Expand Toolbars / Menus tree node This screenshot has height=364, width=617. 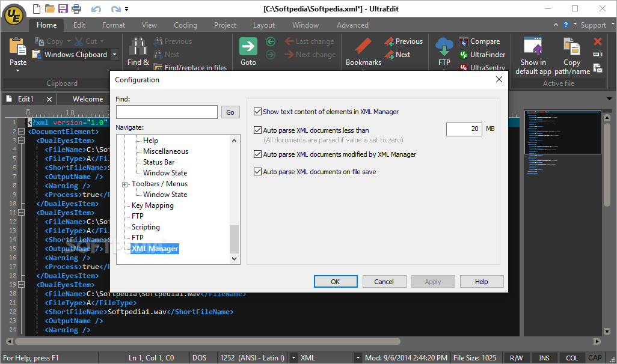point(125,184)
